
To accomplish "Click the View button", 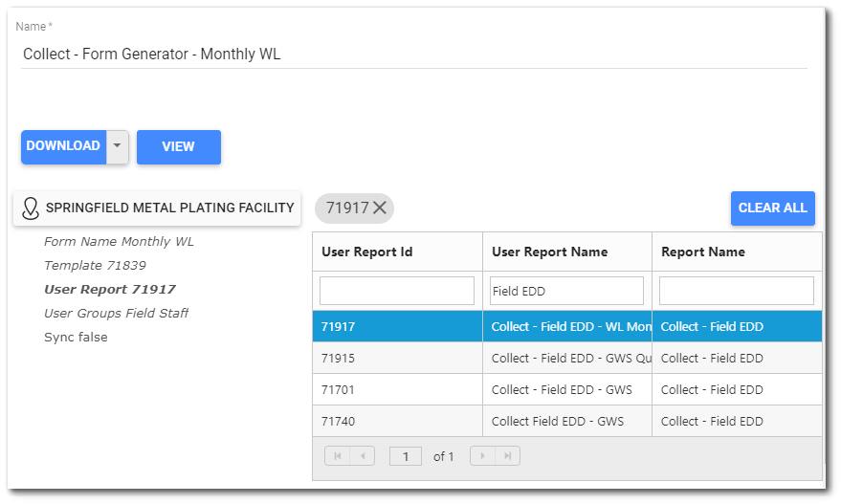I will coord(179,147).
